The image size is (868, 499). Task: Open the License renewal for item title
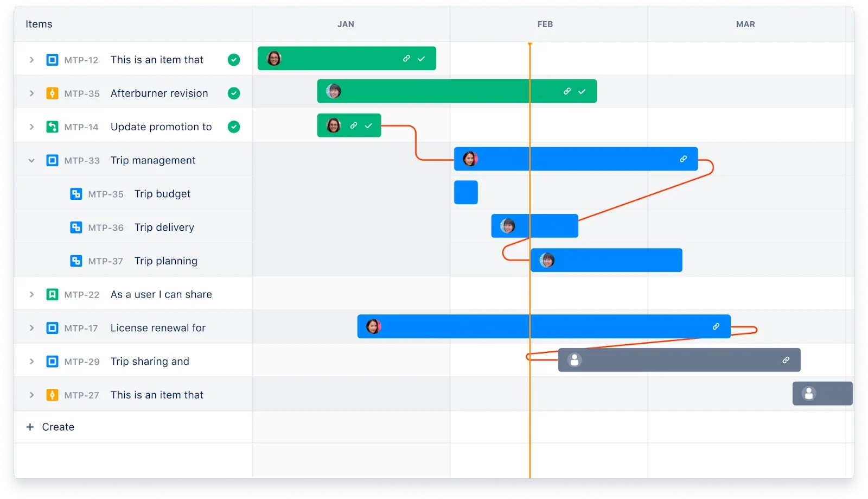point(158,328)
